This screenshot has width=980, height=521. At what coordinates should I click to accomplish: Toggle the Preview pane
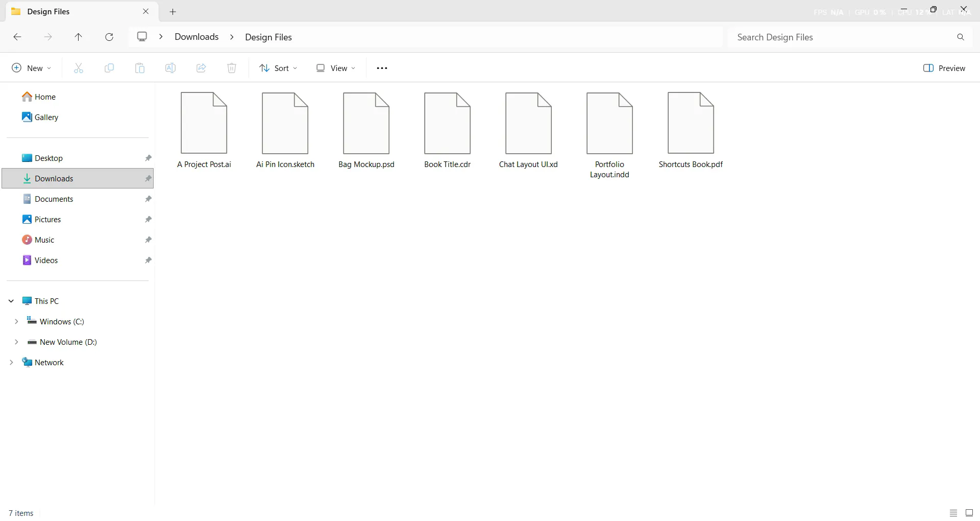click(944, 68)
